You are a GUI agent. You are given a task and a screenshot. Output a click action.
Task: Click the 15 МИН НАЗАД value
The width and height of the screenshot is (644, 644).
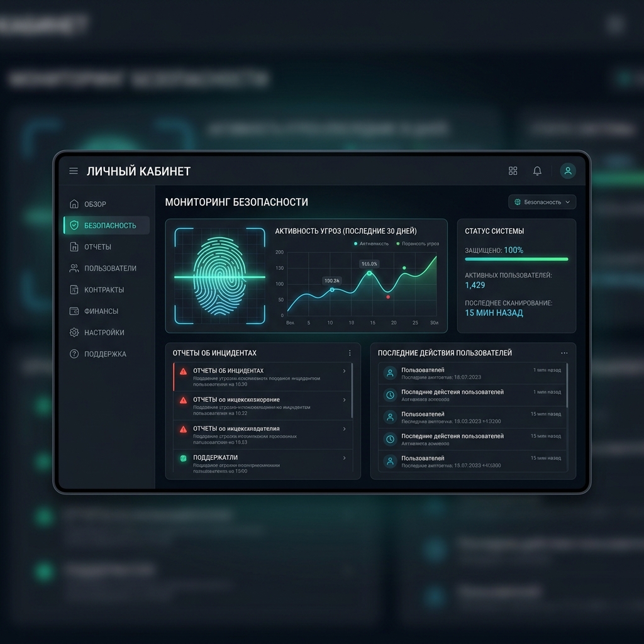pyautogui.click(x=494, y=313)
